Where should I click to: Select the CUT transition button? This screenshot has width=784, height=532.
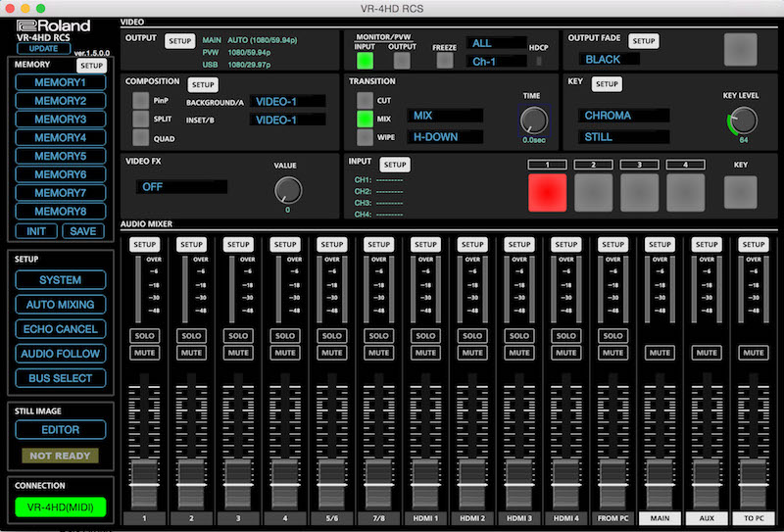tap(365, 101)
